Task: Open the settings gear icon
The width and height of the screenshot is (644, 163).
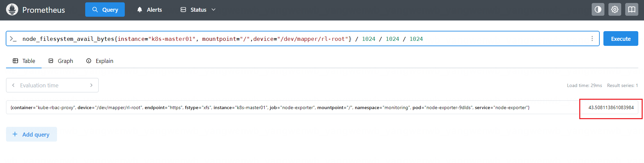Action: pyautogui.click(x=614, y=10)
